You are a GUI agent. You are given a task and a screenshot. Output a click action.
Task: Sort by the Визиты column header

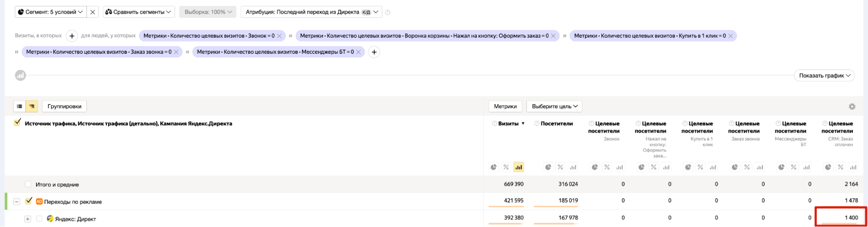[508, 124]
